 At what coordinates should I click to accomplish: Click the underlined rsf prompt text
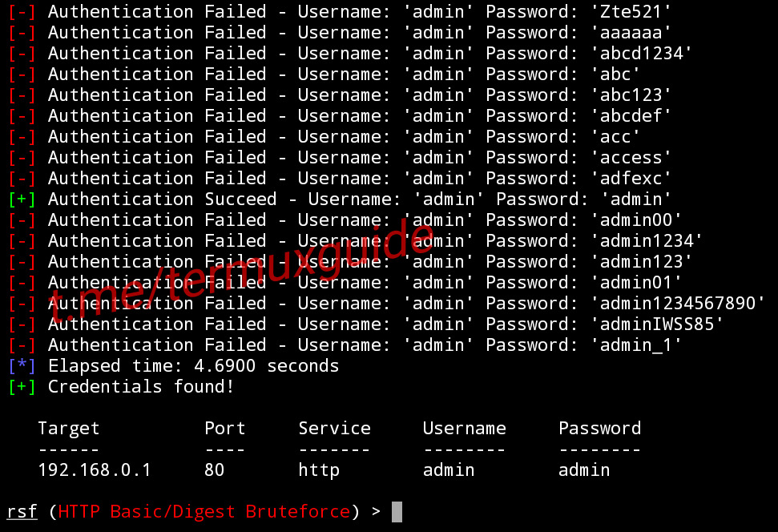click(22, 512)
